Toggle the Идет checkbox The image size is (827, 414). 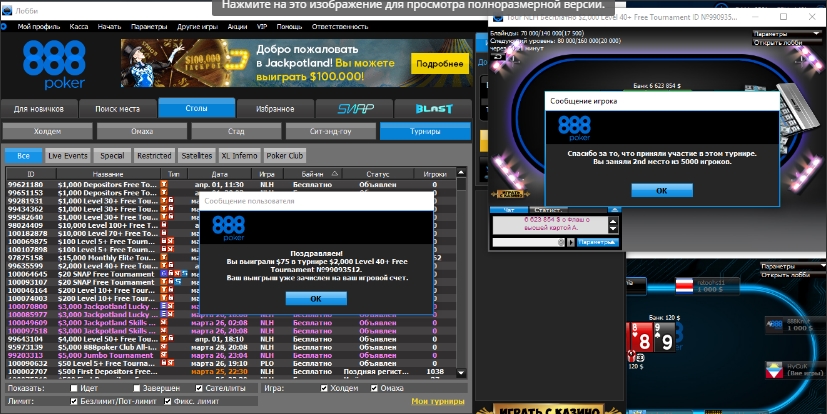coord(74,388)
